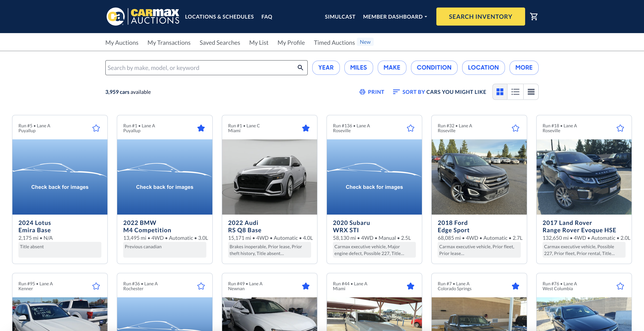Screen dimensions: 644x331
Task: Unstar the 2022 BMW M4 Competition
Action: click(201, 128)
